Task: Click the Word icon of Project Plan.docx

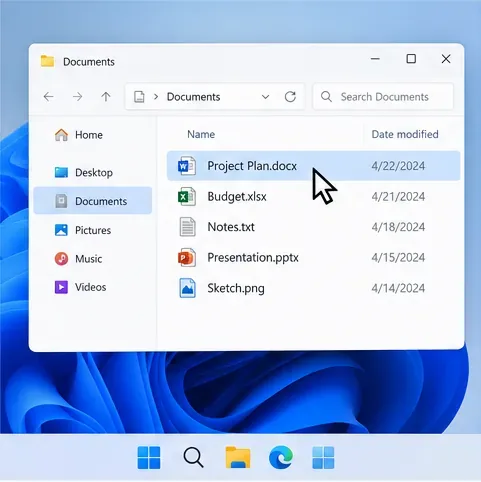Action: coord(187,166)
